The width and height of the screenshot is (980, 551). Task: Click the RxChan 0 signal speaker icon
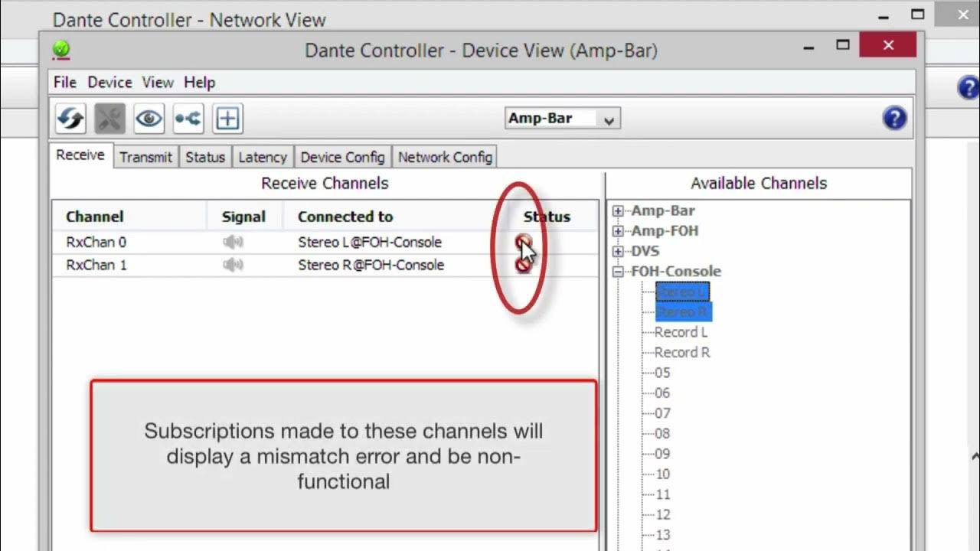[x=233, y=242]
